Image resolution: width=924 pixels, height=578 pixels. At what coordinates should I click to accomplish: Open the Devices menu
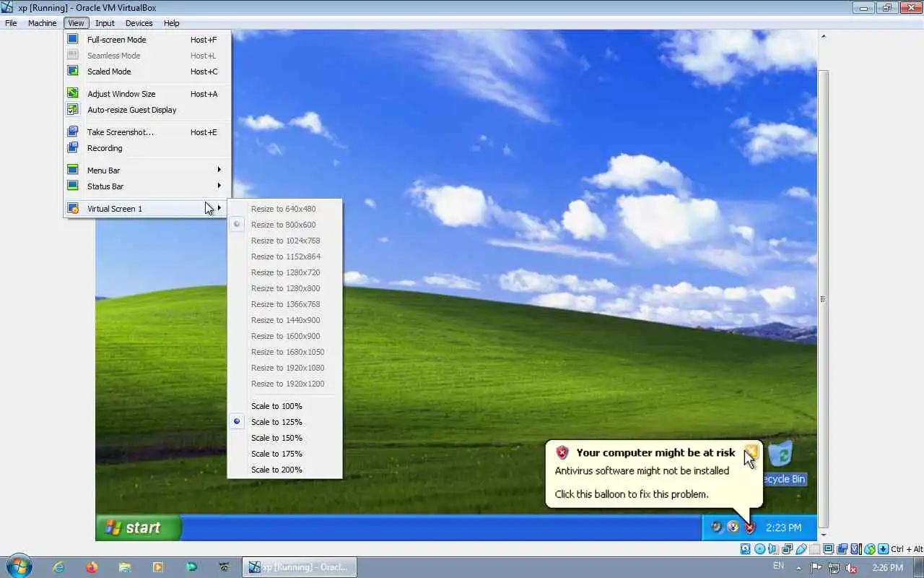139,23
